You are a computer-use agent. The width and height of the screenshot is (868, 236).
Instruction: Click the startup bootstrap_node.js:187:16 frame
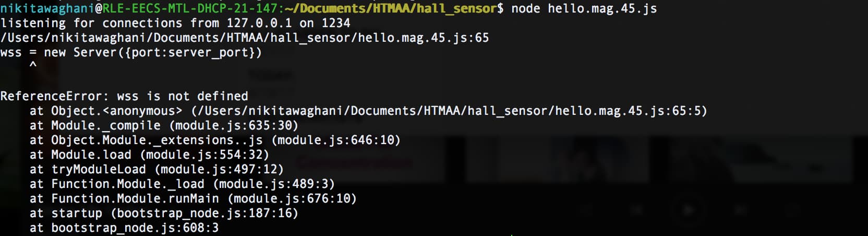point(164,214)
